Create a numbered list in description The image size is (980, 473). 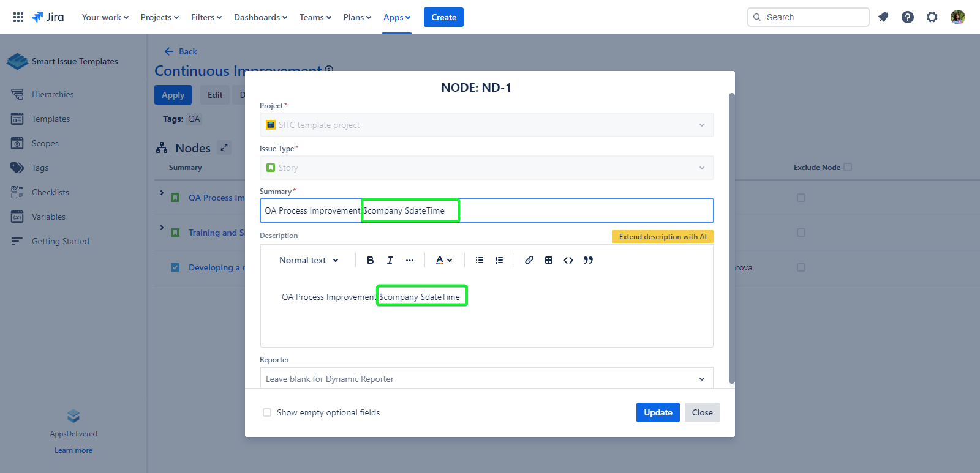(499, 260)
